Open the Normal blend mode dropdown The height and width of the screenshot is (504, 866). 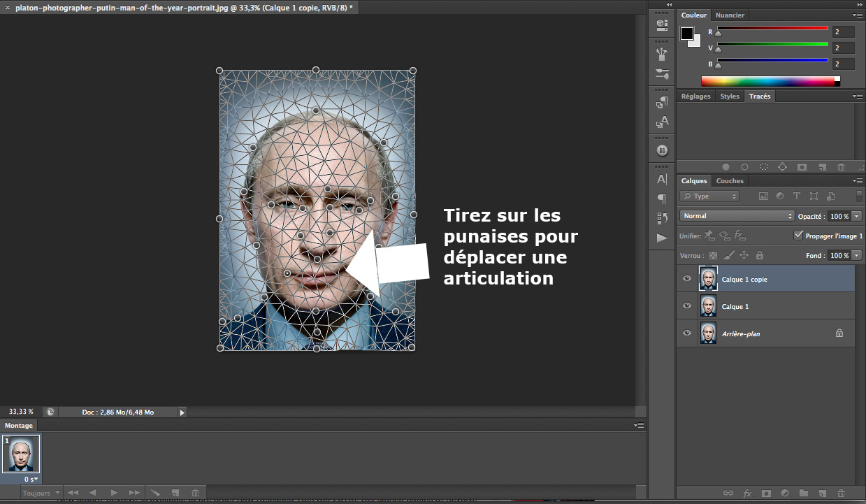[737, 216]
